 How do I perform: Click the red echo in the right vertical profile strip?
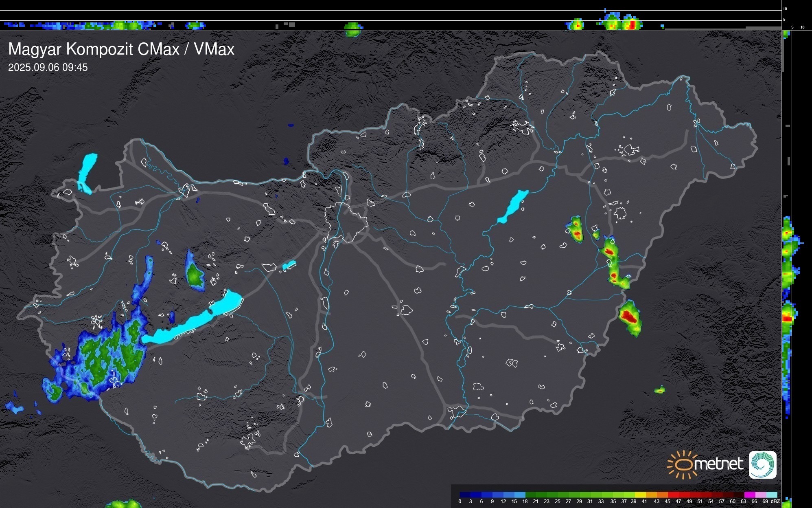(x=787, y=319)
